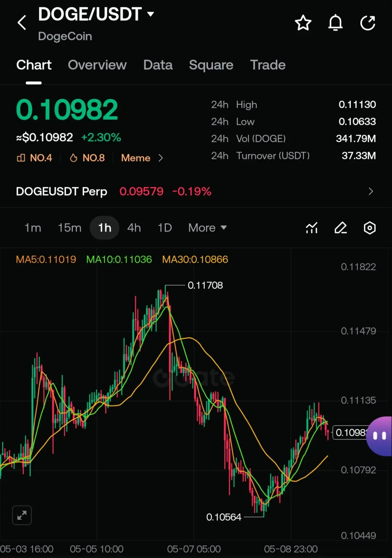Go back using the left arrow
392x558 pixels.
click(22, 22)
